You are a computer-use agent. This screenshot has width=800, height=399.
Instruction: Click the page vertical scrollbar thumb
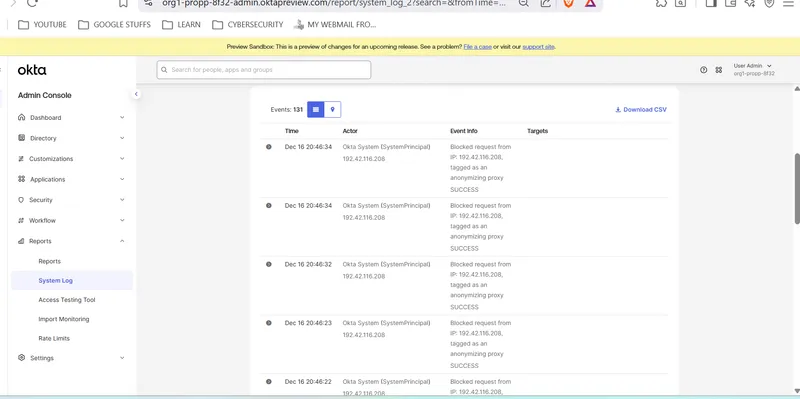click(x=797, y=188)
